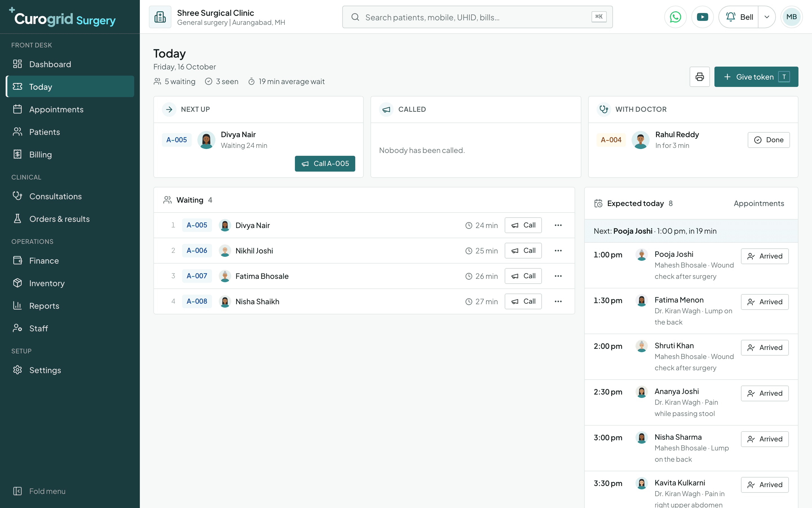812x508 pixels.
Task: View Reports page
Action: click(x=70, y=305)
